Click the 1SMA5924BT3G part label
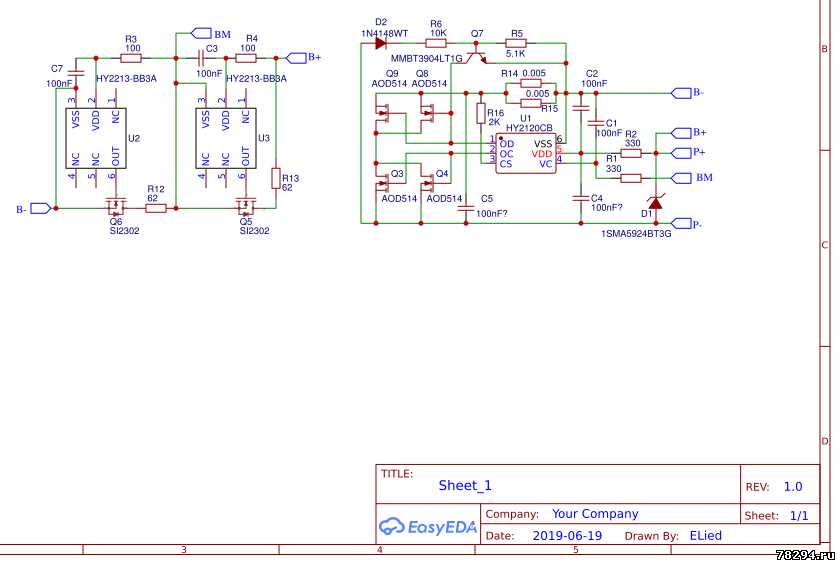840x565 pixels. 636,233
